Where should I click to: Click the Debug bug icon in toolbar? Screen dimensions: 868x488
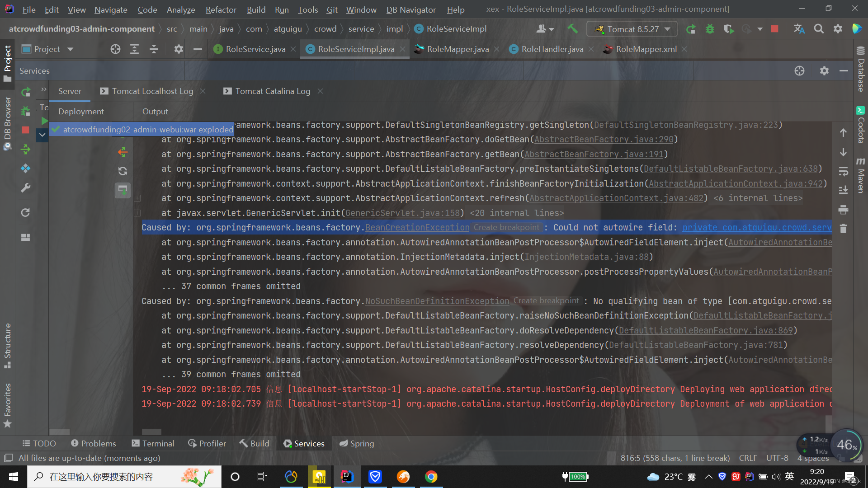click(x=710, y=29)
